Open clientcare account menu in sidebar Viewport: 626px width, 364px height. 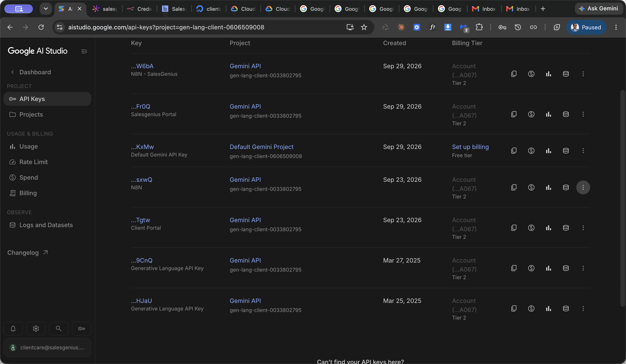[47, 348]
